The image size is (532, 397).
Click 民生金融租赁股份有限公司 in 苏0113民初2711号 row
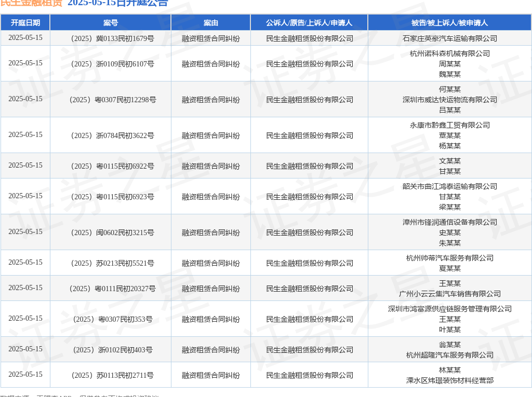[310, 376]
